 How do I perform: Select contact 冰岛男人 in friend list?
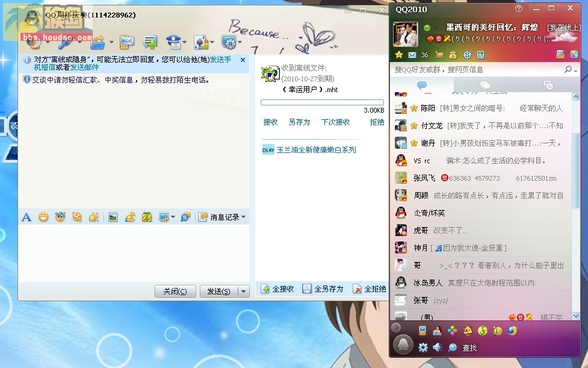pos(481,283)
